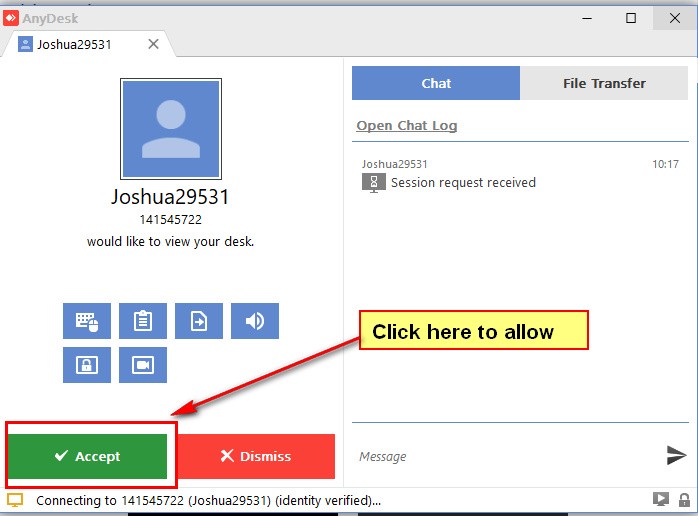Open the Chat Log link

(x=407, y=126)
